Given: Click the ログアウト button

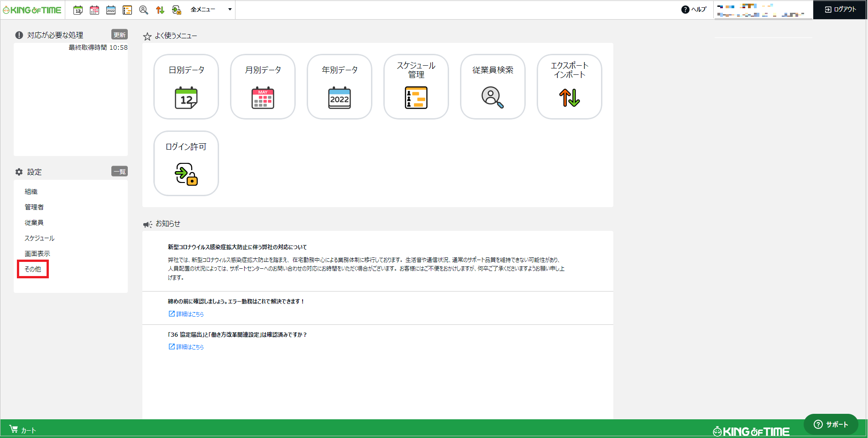Looking at the screenshot, I should click(x=840, y=10).
